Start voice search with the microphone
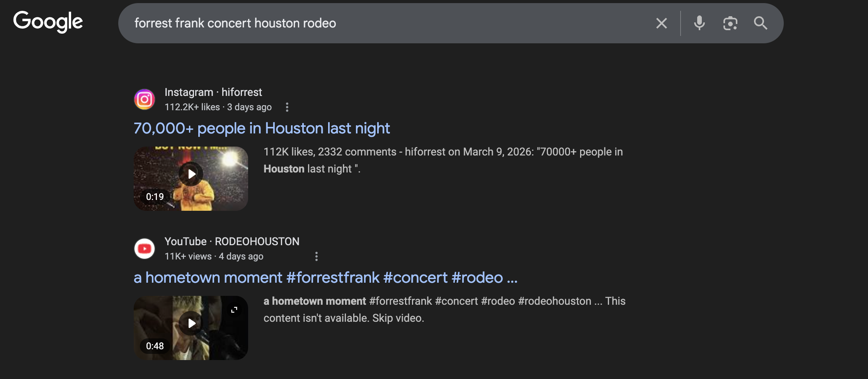Screen dimensions: 868x379 [699, 23]
